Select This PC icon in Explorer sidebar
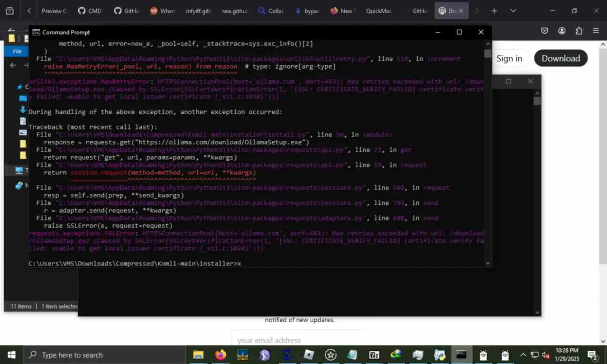This screenshot has height=364, width=607. pyautogui.click(x=19, y=170)
